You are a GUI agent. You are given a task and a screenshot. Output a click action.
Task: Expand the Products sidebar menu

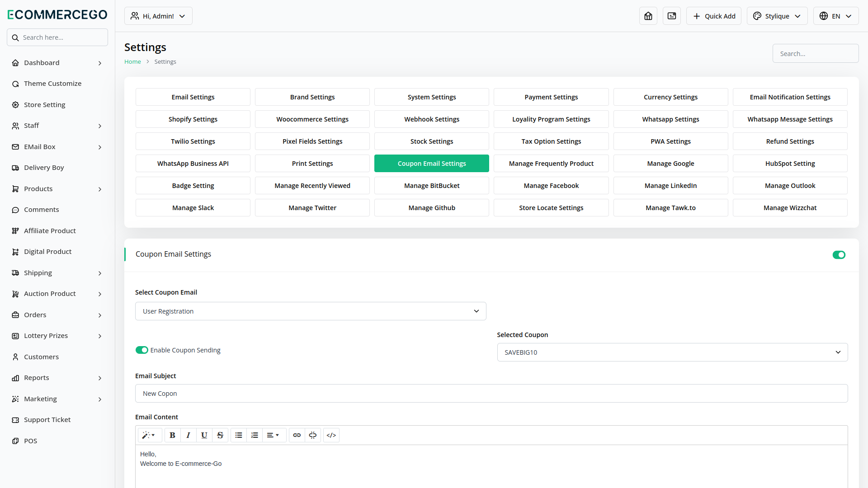pos(57,189)
